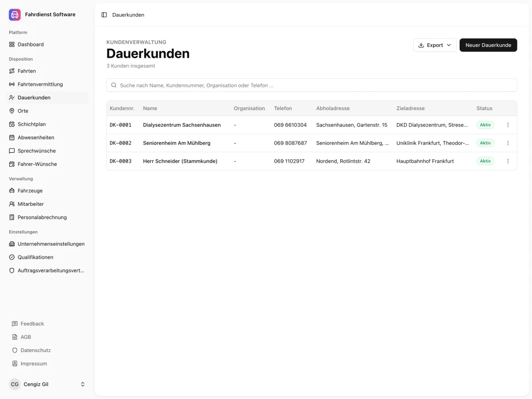Open actions menu for DK-0001 row
This screenshot has width=532, height=399.
point(507,125)
